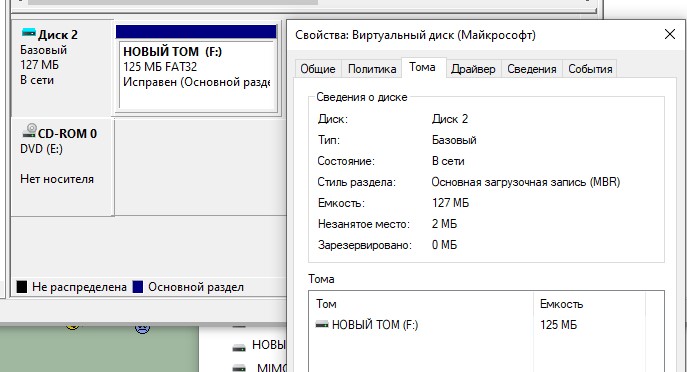Open the События tab
Viewport: 687px width, 372px height.
590,69
